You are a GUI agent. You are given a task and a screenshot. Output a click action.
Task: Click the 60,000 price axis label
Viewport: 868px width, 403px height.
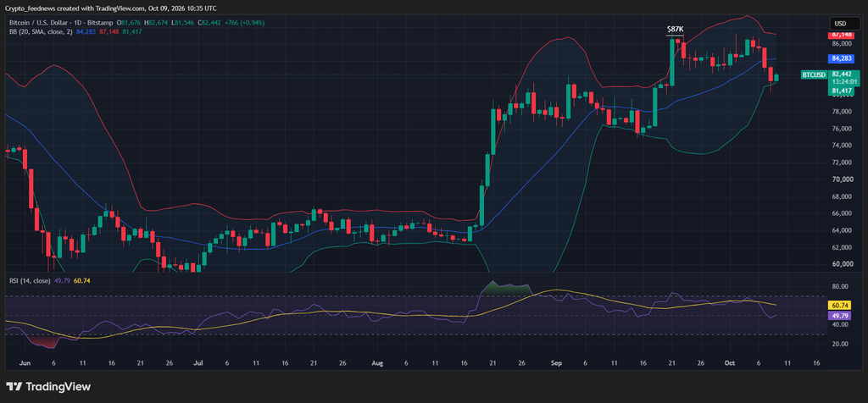[842, 264]
